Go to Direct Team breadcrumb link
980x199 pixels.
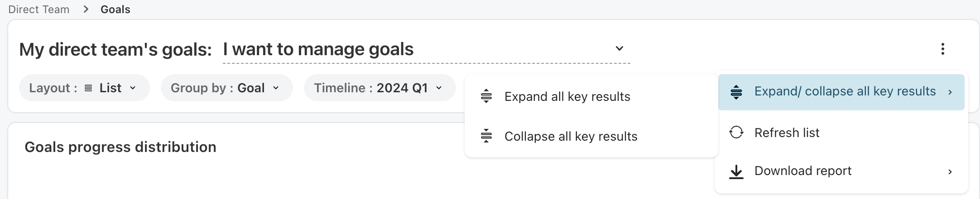[39, 9]
